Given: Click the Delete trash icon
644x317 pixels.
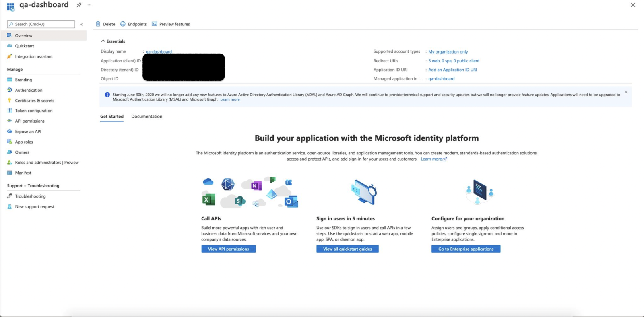Looking at the screenshot, I should coord(98,24).
